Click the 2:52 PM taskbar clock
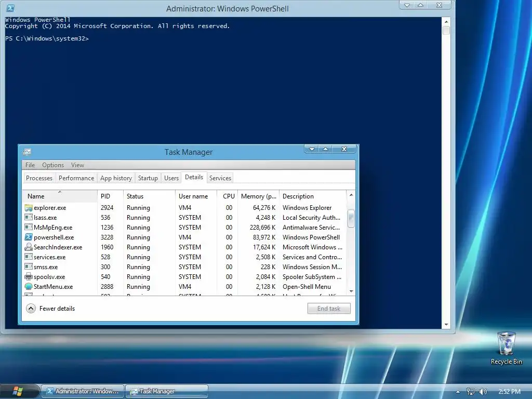The height and width of the screenshot is (399, 532). 509,392
